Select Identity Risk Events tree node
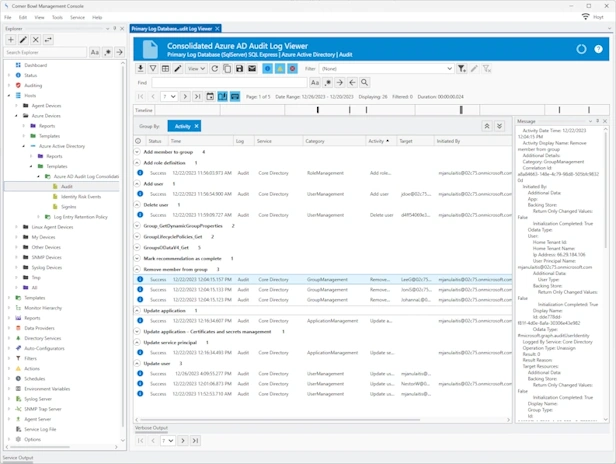The image size is (616, 464). tap(81, 196)
